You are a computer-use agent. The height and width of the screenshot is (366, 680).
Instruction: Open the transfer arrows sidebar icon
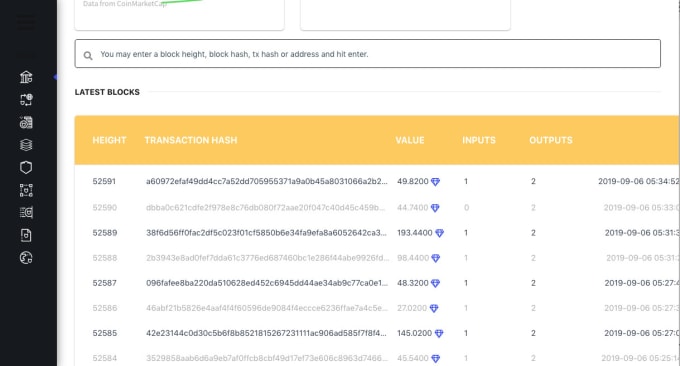[x=26, y=100]
